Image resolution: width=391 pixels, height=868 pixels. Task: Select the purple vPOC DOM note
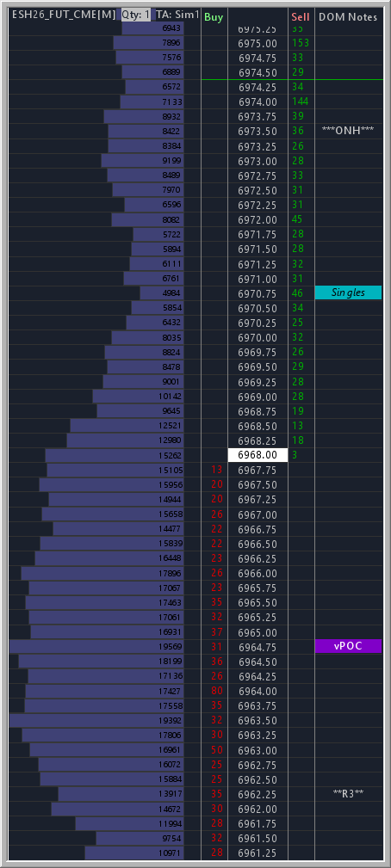click(348, 646)
